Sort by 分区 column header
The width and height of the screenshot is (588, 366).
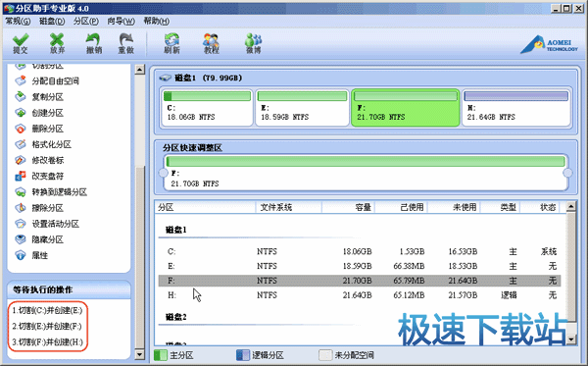point(205,207)
